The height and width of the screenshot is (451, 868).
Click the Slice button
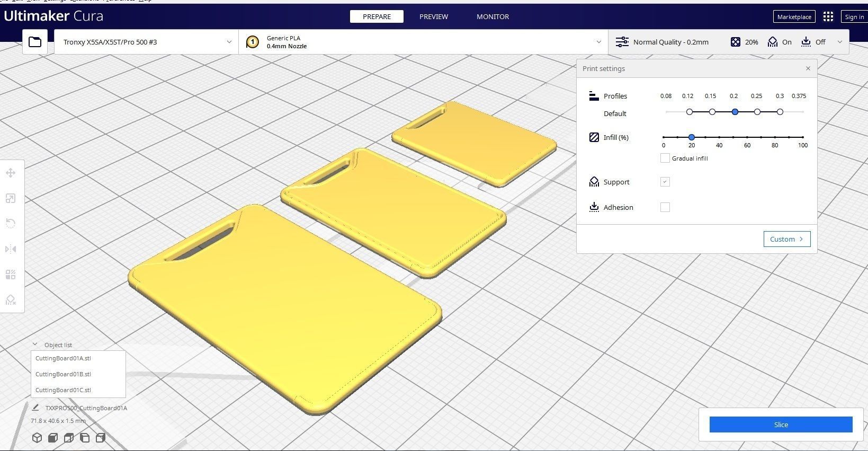[x=781, y=425]
